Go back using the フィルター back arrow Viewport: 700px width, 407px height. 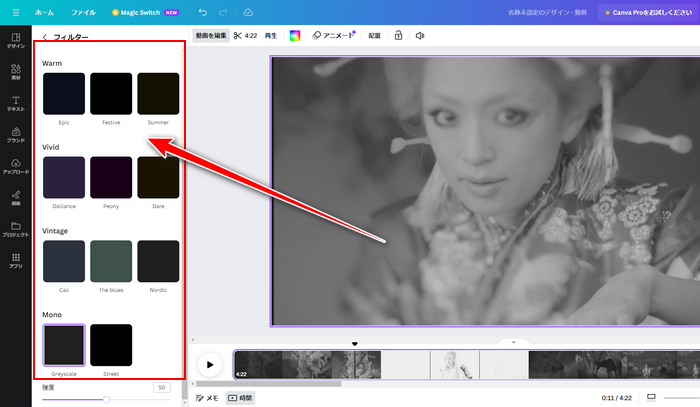pos(44,37)
